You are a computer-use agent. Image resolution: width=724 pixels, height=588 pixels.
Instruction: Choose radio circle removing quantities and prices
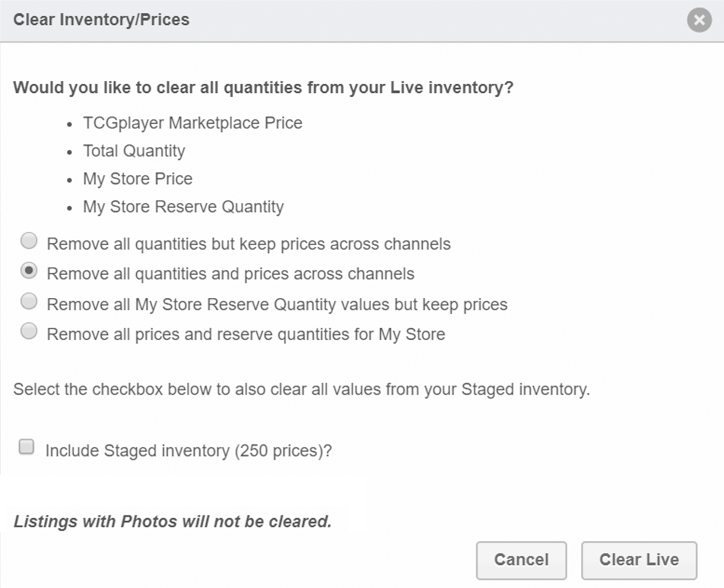29,270
